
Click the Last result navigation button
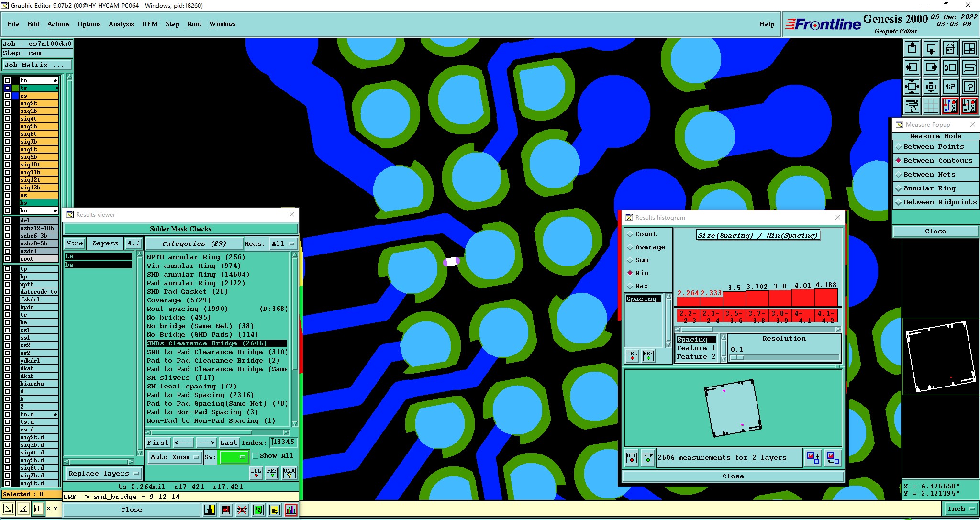(x=228, y=443)
